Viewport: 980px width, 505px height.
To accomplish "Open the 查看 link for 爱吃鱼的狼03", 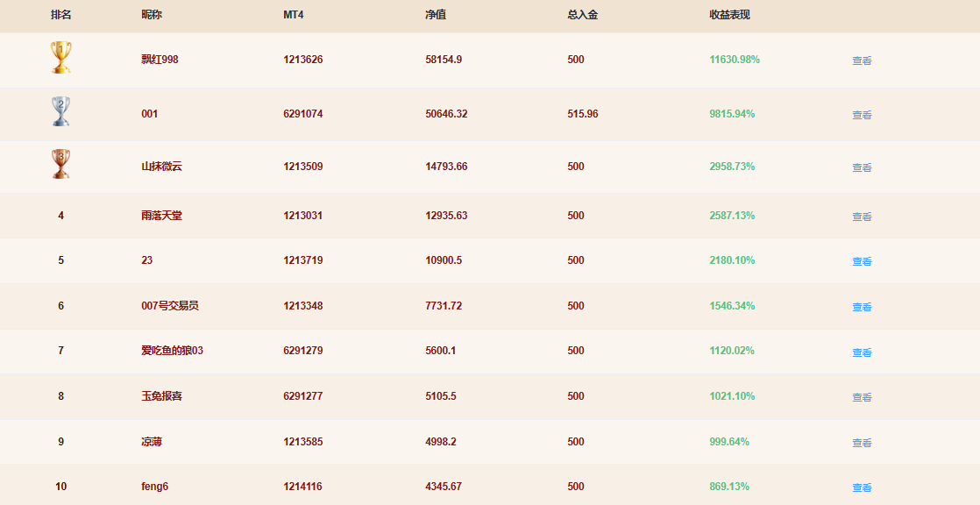I will [862, 353].
